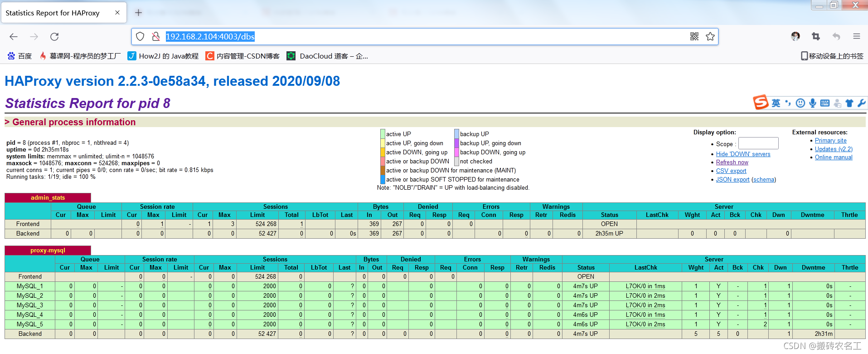This screenshot has height=354, width=868.
Task: Toggle punctuation mode in input bar
Action: pyautogui.click(x=788, y=103)
